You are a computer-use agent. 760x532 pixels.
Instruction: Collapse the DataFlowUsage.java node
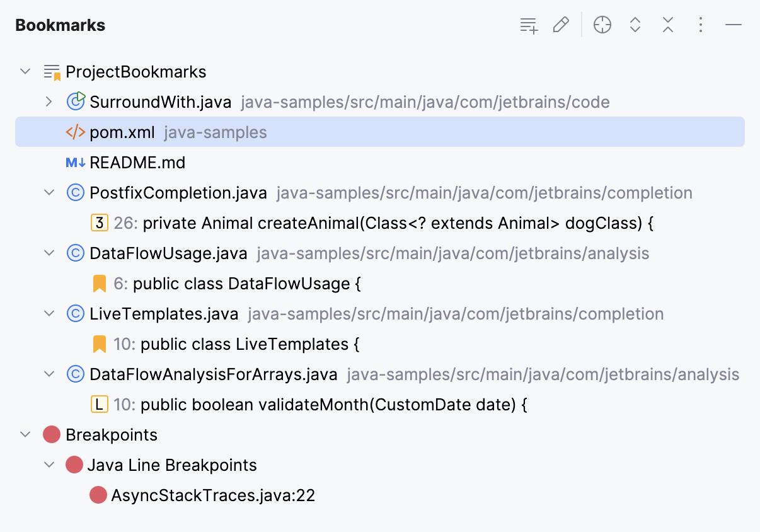click(x=49, y=253)
